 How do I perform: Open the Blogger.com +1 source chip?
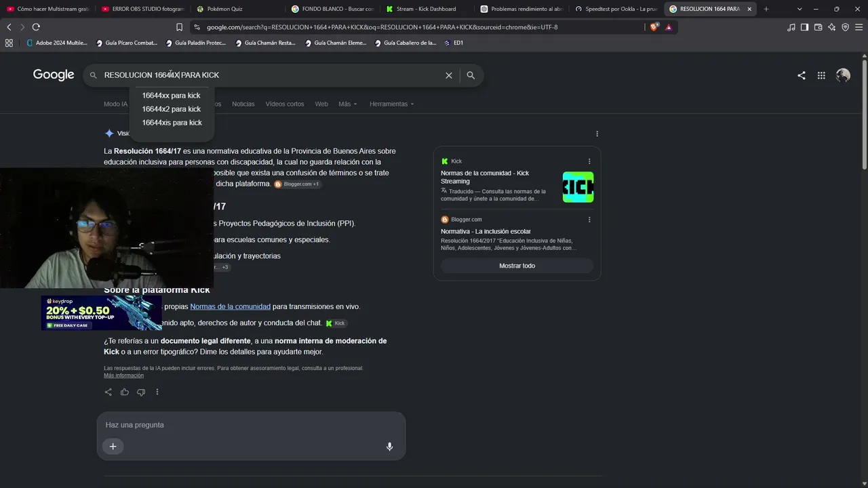point(297,184)
